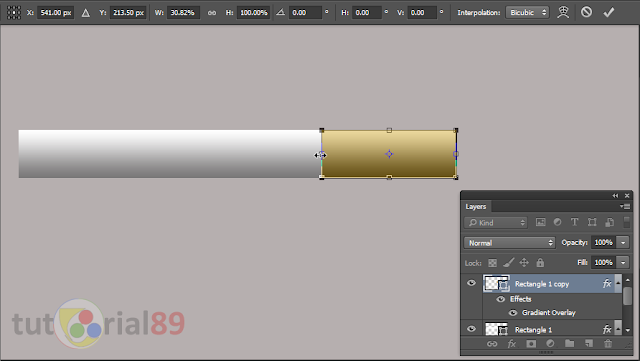Switch to warp mode icon
This screenshot has height=361, width=640.
563,12
